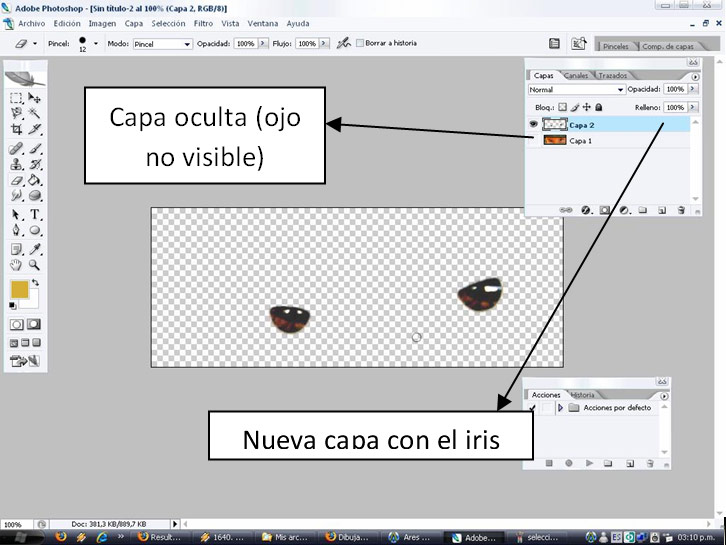The width and height of the screenshot is (726, 545).
Task: Add a layer mask in Capas panel
Action: pyautogui.click(x=604, y=210)
